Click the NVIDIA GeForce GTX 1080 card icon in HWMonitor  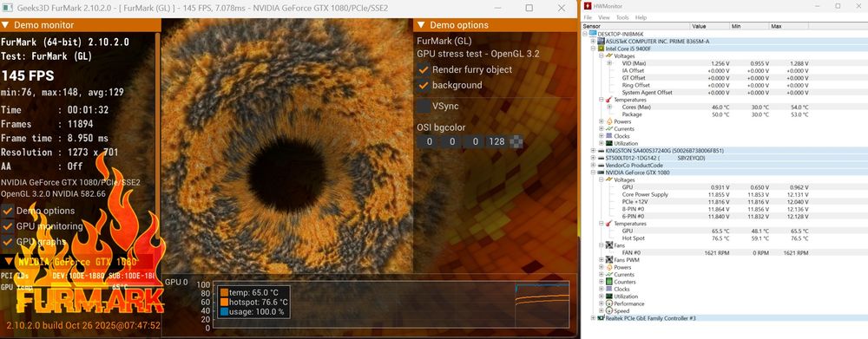pos(602,173)
